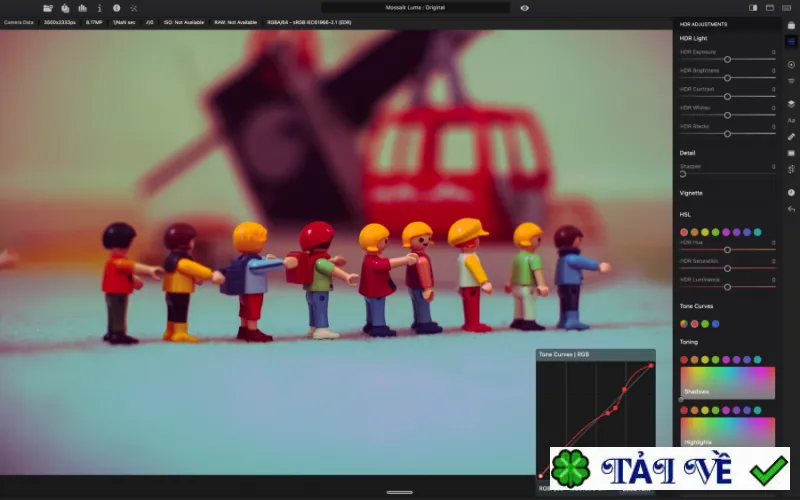Collapse the HDR Light section header

click(693, 38)
